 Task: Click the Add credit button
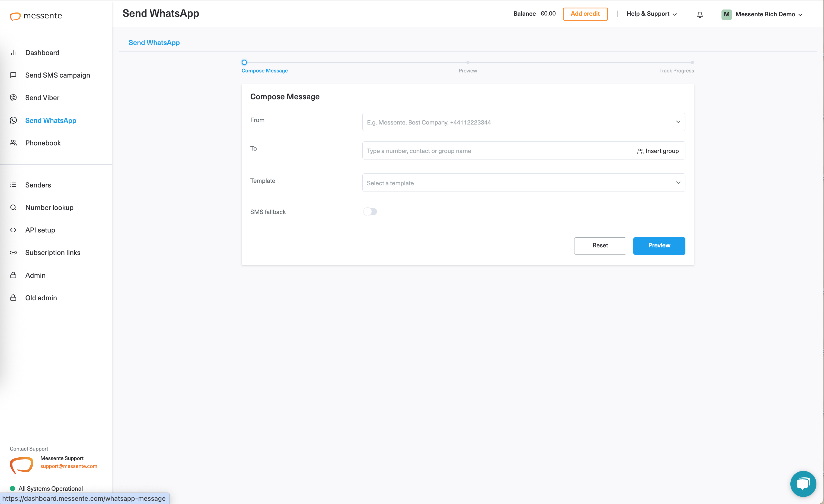pyautogui.click(x=585, y=14)
